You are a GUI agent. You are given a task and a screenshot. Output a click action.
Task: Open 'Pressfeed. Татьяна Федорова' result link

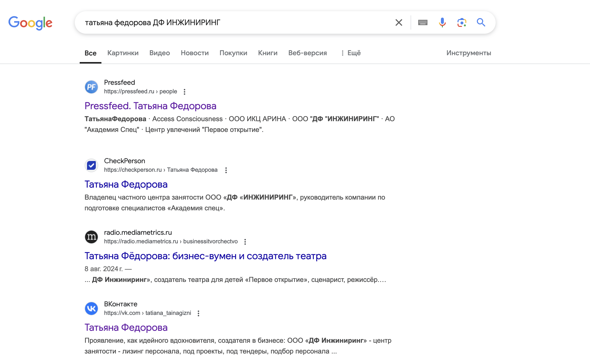tap(150, 106)
